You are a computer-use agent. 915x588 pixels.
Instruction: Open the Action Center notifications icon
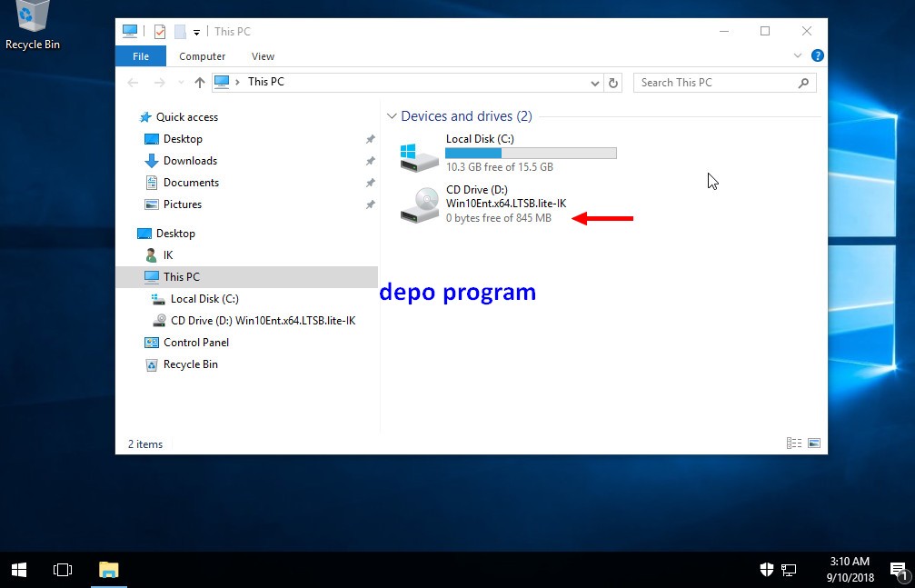(x=898, y=570)
